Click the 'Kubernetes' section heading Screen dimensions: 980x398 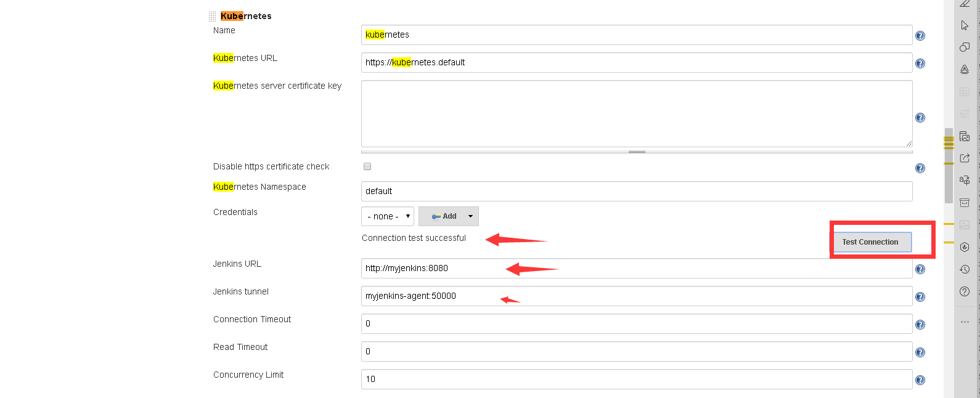[x=246, y=16]
